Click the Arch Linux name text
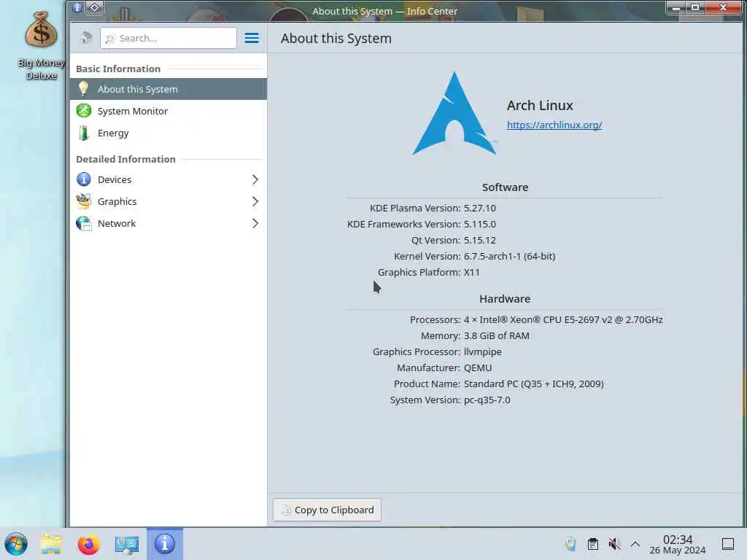The width and height of the screenshot is (747, 560). click(x=540, y=105)
